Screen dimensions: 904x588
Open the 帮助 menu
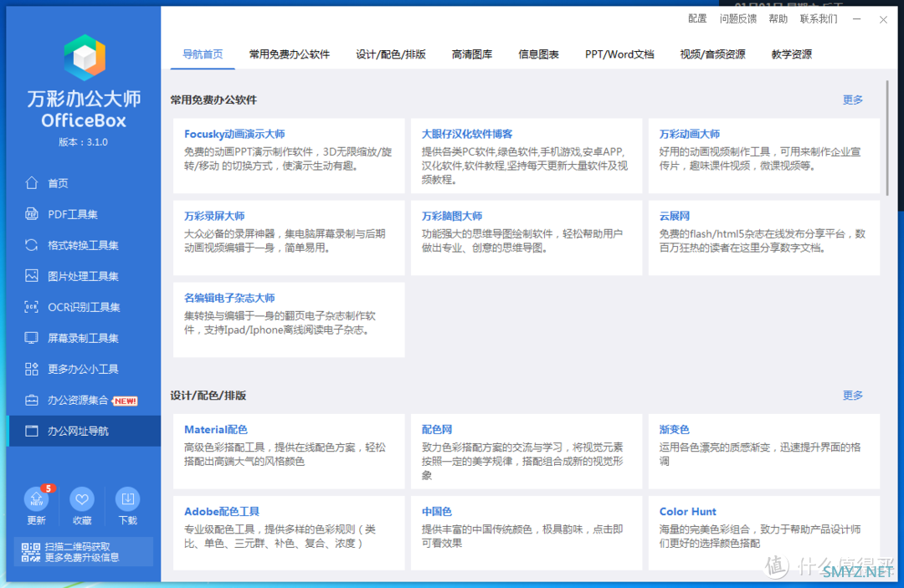778,19
